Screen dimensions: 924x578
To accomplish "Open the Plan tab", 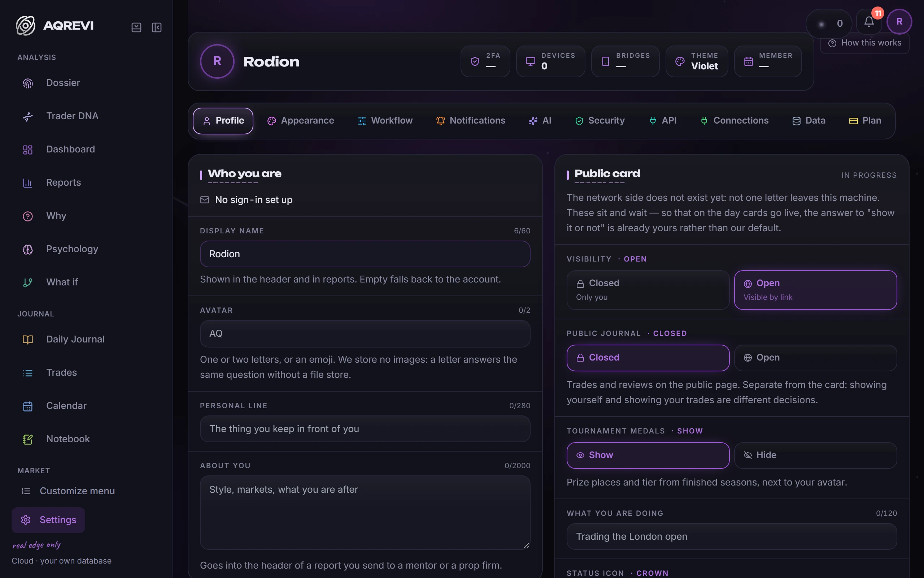I will click(865, 121).
